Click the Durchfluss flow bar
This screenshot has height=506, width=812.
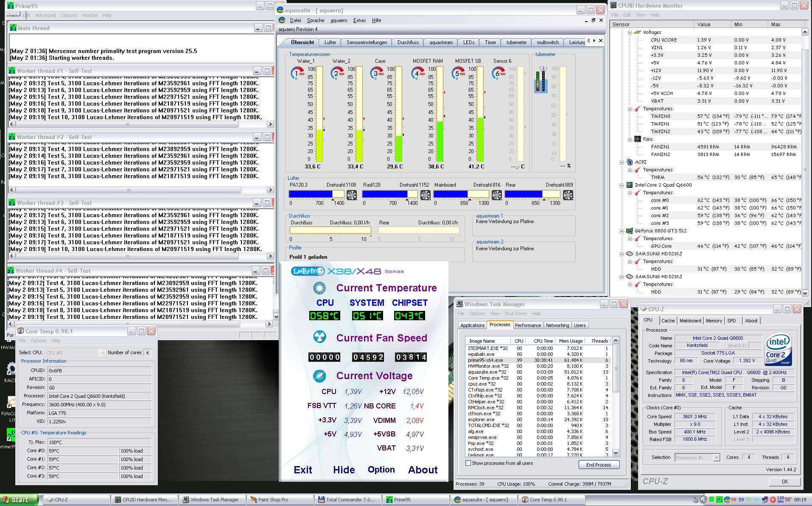pos(330,230)
